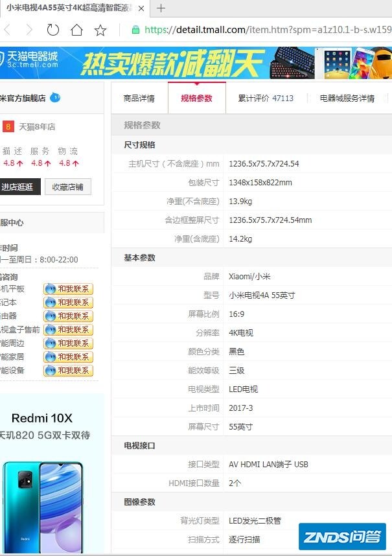
Task: Bookmark page with the star icon
Action: point(100,30)
